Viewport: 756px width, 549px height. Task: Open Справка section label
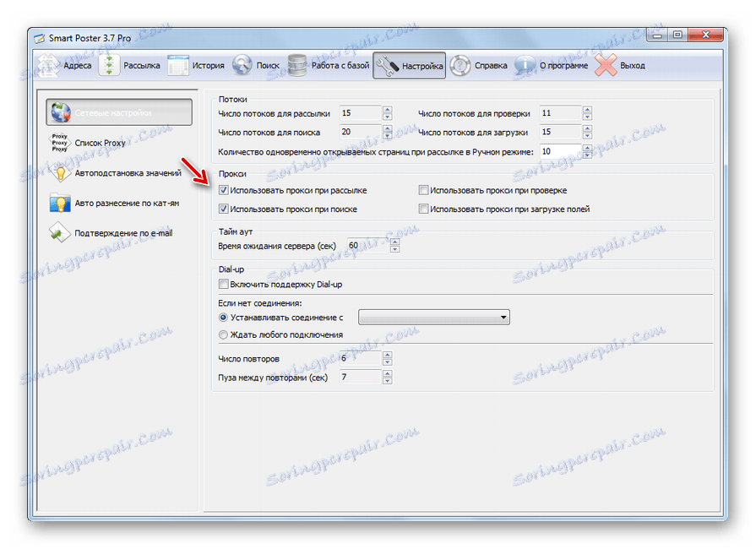coord(491,66)
